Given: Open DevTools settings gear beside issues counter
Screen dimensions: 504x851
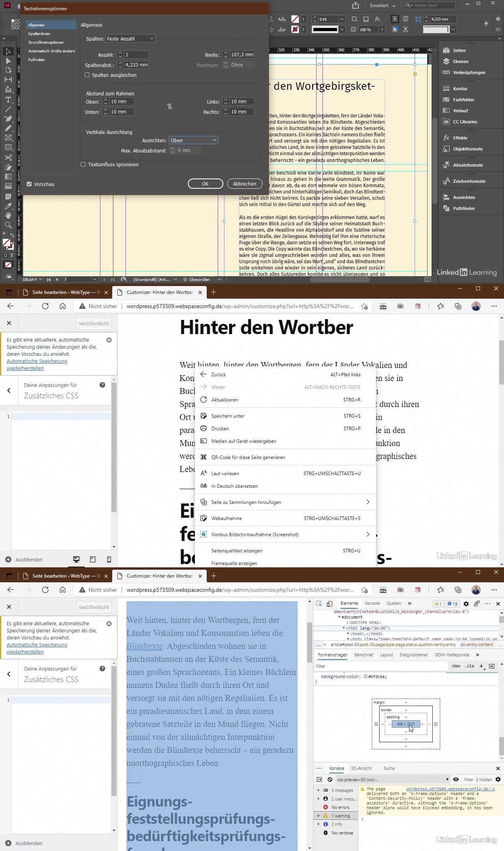Looking at the screenshot, I should click(x=466, y=604).
